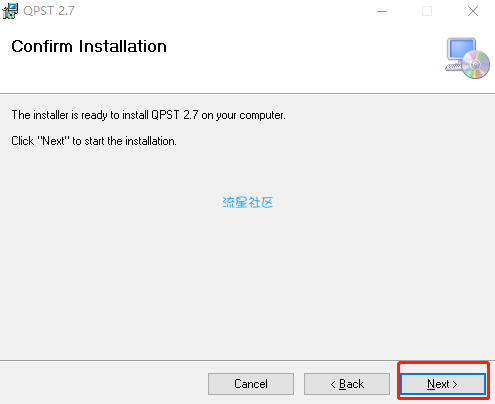Click the grayed-out maximize window icon
495x404 pixels.
click(x=427, y=11)
